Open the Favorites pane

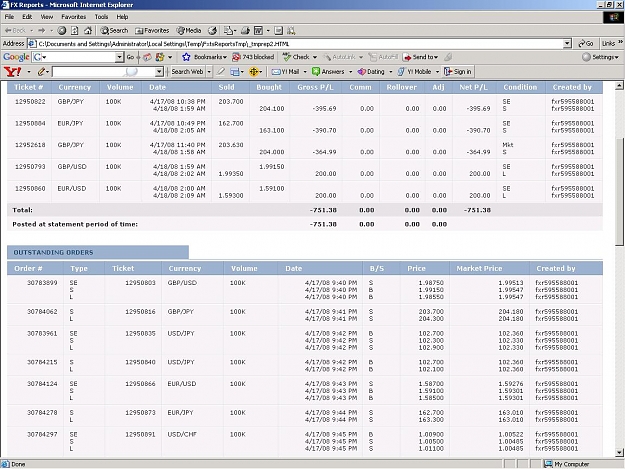(x=152, y=30)
